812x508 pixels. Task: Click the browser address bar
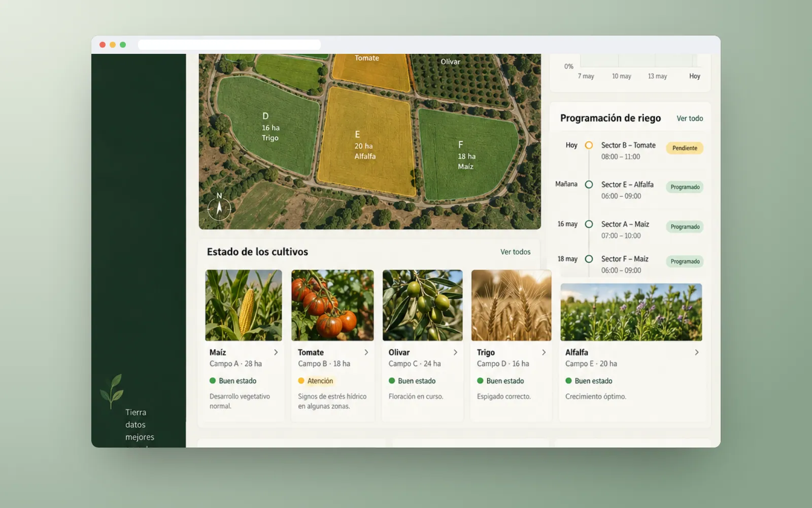(229, 45)
